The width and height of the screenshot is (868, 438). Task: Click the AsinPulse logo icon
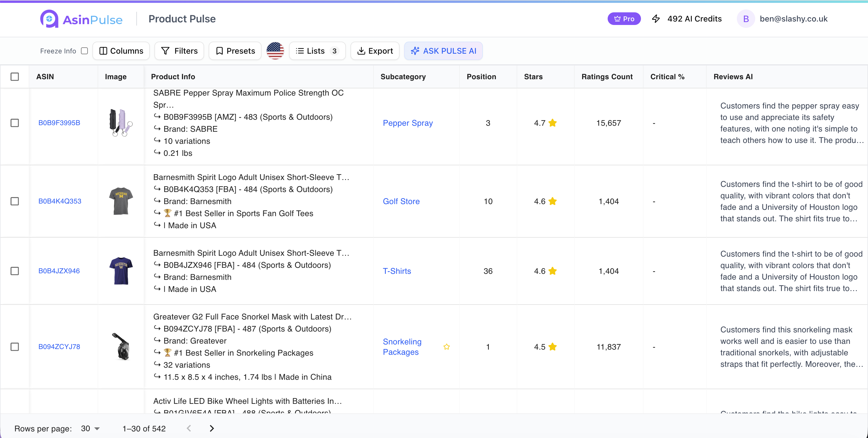coord(49,19)
